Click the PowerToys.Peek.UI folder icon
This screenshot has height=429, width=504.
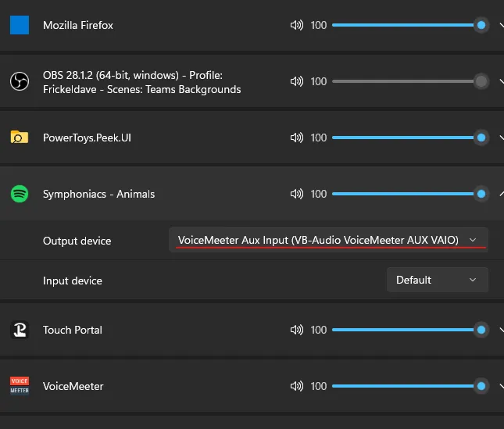click(20, 138)
